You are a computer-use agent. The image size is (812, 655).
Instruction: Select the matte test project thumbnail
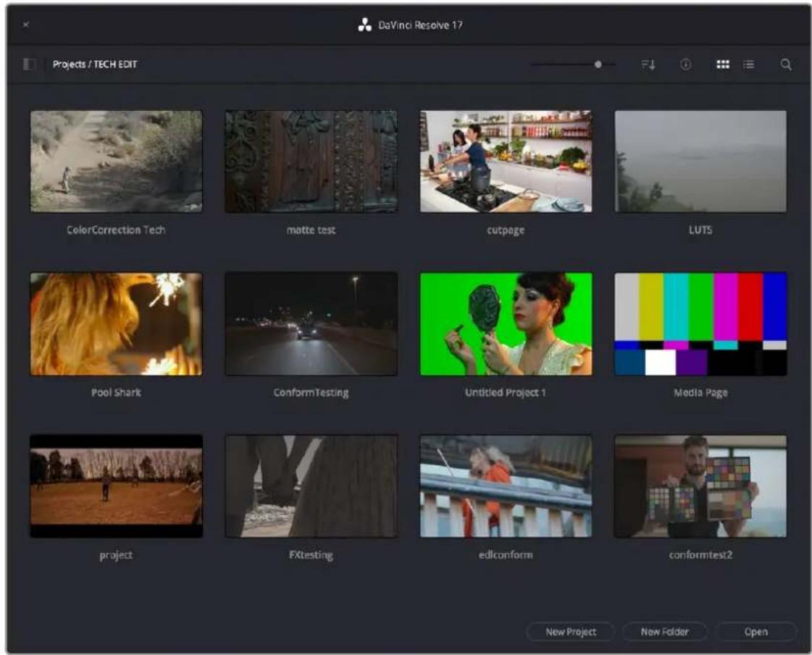click(x=311, y=161)
